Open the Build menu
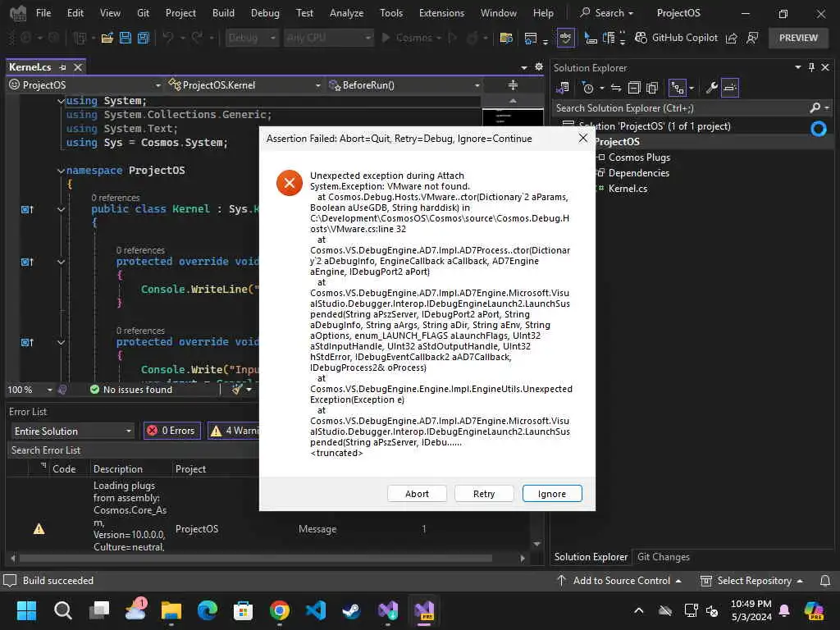Image resolution: width=840 pixels, height=630 pixels. tap(223, 13)
